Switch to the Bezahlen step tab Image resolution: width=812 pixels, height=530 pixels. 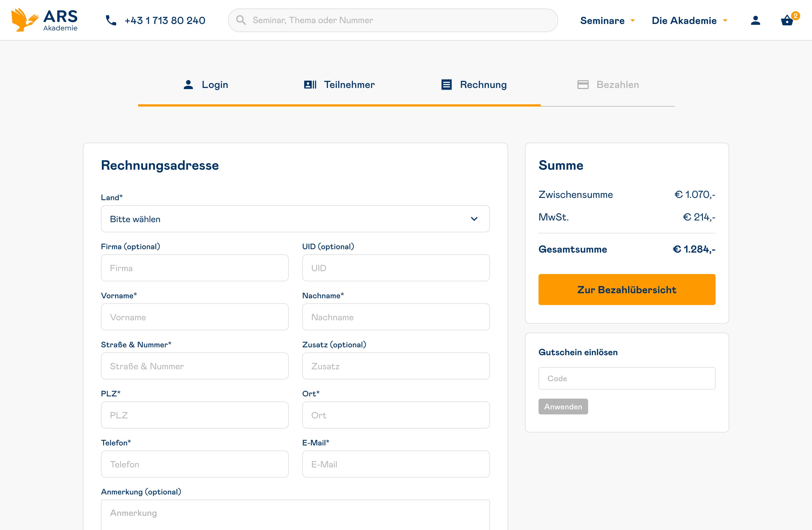(617, 85)
